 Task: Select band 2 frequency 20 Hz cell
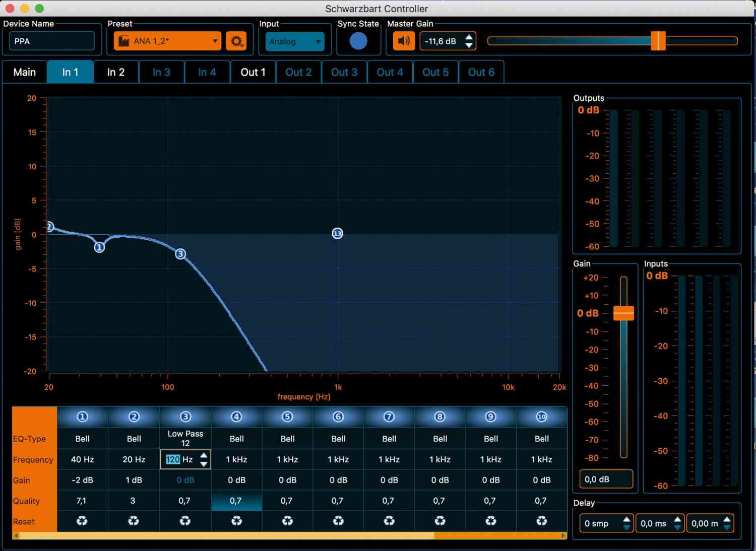(x=134, y=459)
